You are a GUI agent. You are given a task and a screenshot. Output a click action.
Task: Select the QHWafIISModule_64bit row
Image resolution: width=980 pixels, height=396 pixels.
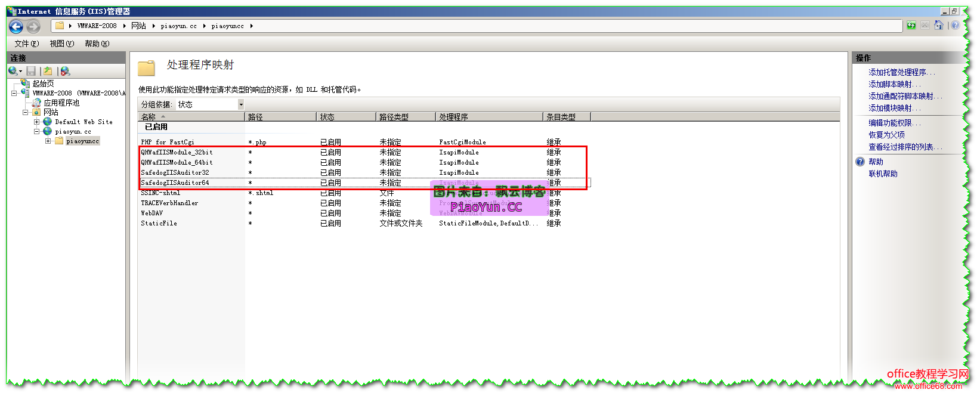(364, 162)
